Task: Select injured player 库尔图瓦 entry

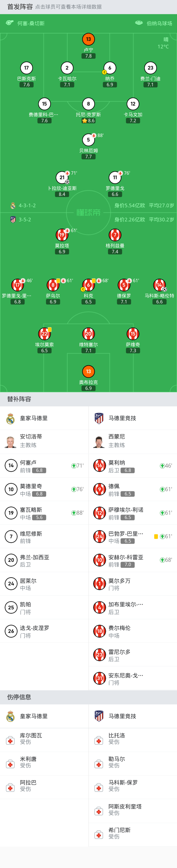Action: point(44,738)
